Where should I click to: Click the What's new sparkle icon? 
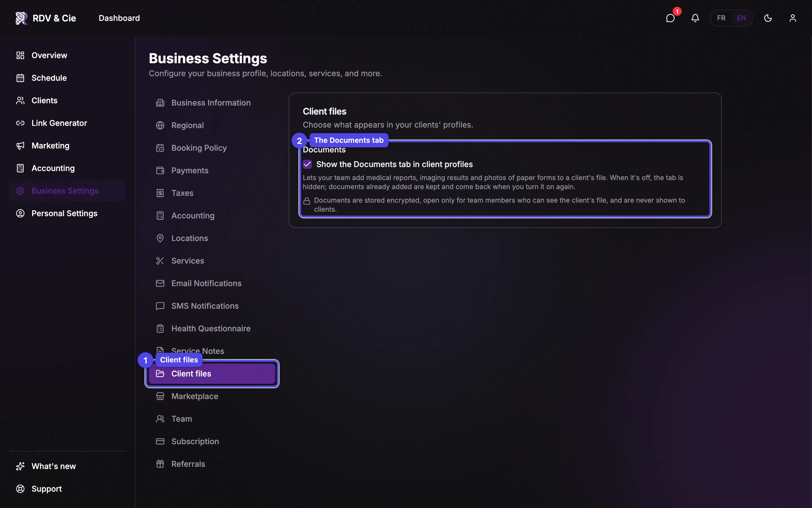point(21,466)
